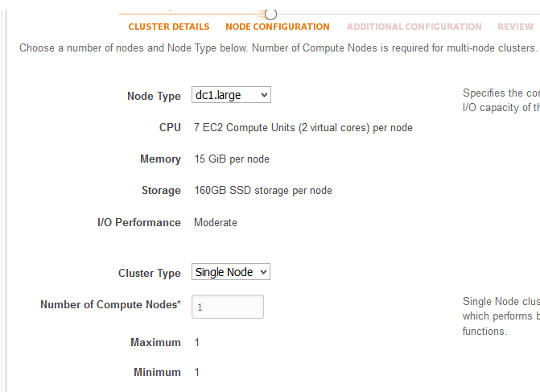Click the I/O Performance label
This screenshot has height=392, width=540.
click(x=138, y=222)
